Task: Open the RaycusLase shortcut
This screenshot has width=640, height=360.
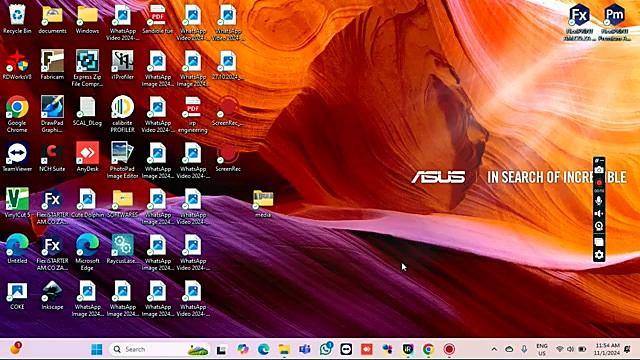Action: [122, 249]
